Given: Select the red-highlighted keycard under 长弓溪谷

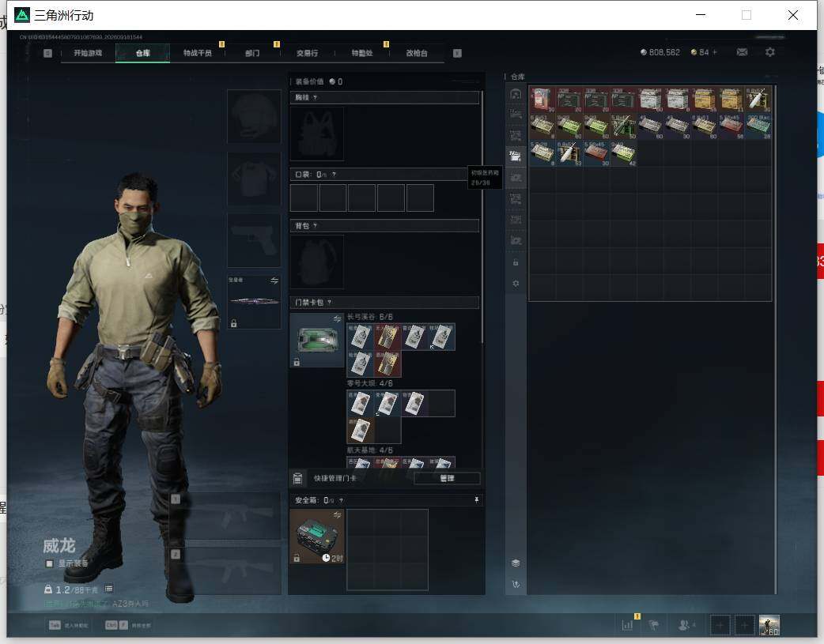Looking at the screenshot, I should tap(387, 337).
